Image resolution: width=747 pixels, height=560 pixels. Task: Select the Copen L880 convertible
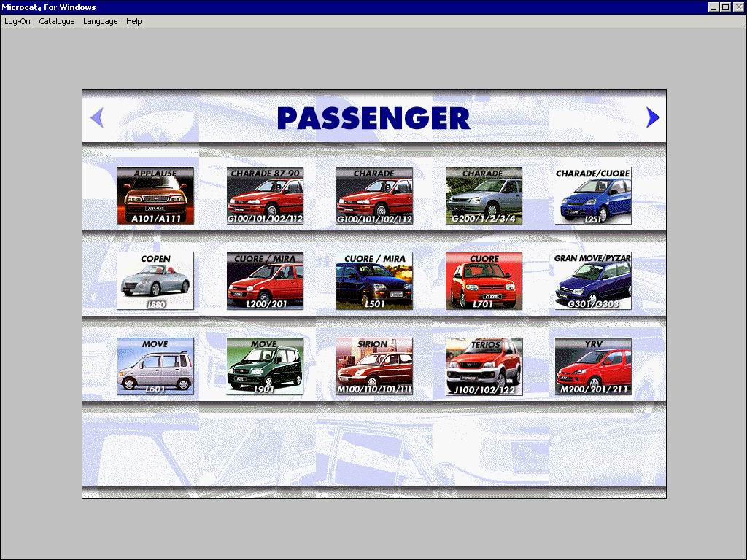(155, 281)
